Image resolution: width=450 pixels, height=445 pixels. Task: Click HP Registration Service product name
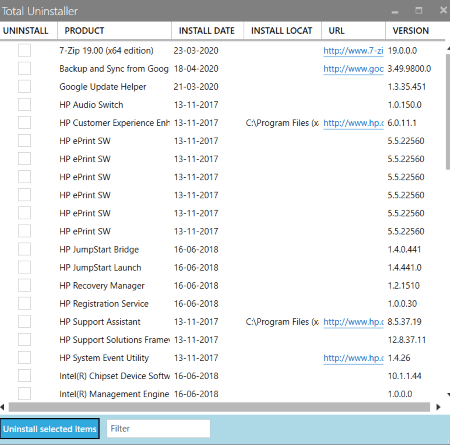click(x=104, y=304)
